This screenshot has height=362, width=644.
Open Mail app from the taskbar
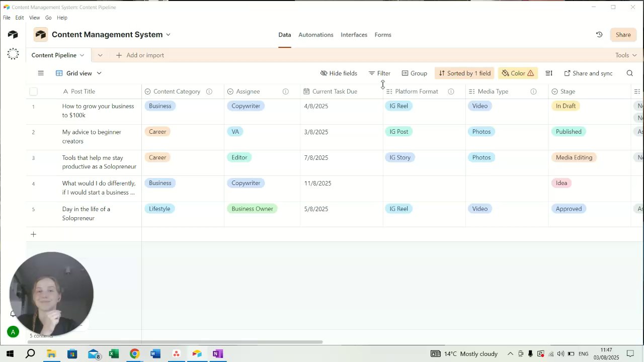(94, 354)
